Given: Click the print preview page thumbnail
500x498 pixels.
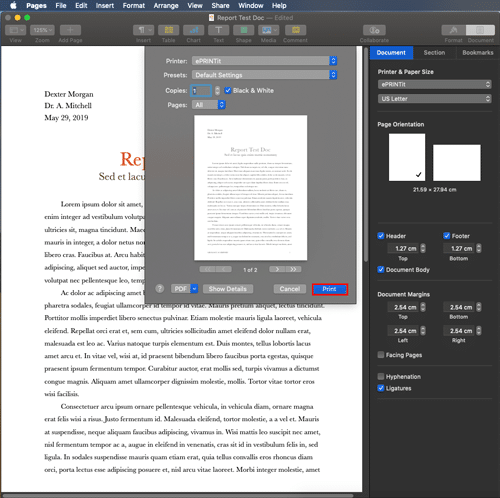Looking at the screenshot, I should click(251, 188).
